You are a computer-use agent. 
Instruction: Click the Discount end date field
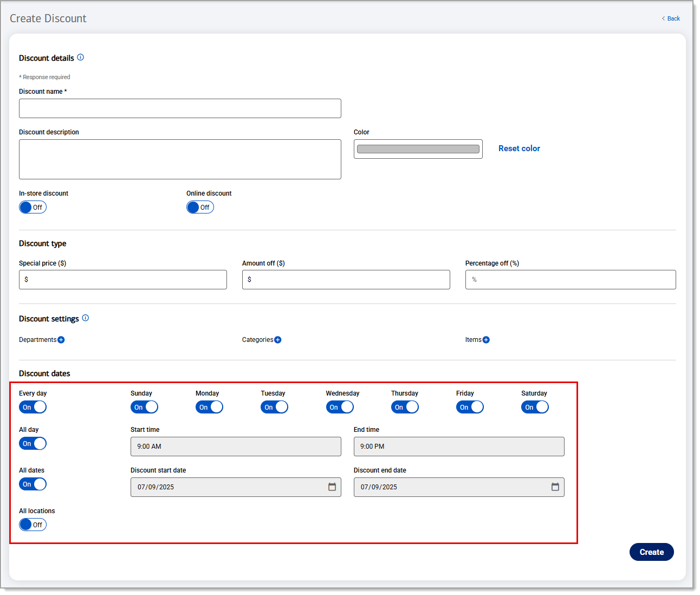coord(459,487)
